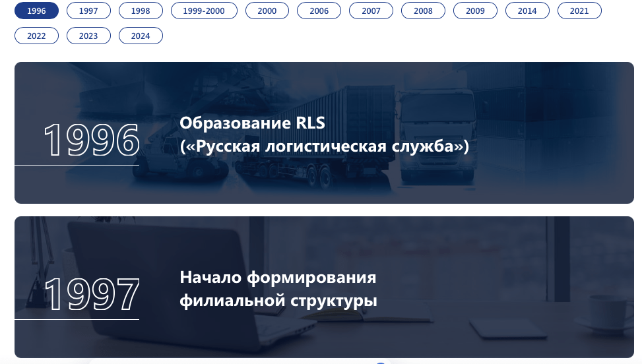The height and width of the screenshot is (364, 642).
Task: Click the large 1997 outlined number
Action: click(92, 294)
